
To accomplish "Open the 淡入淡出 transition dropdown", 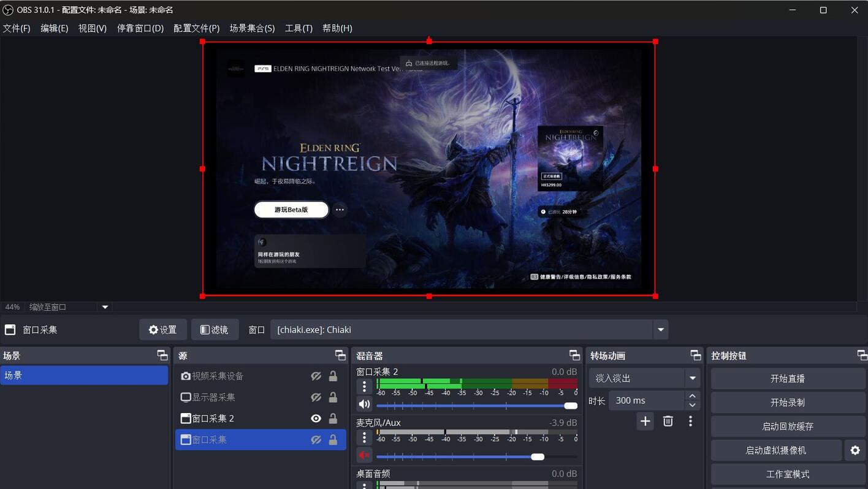I will pyautogui.click(x=693, y=378).
